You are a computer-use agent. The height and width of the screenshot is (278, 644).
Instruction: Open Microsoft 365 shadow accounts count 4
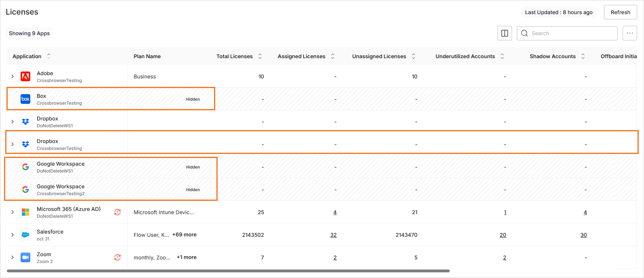[585, 212]
